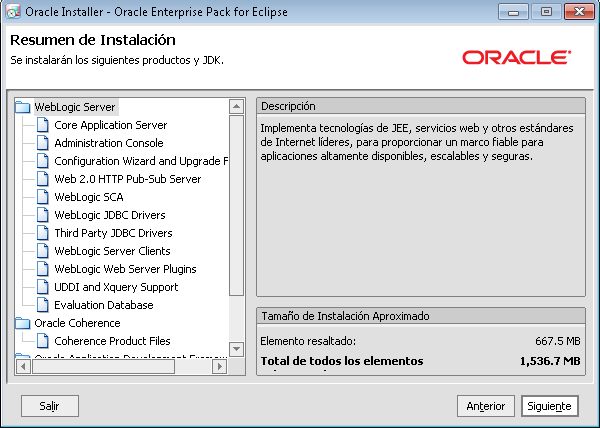Click the tree's vertical scrollbar up arrow

point(236,106)
